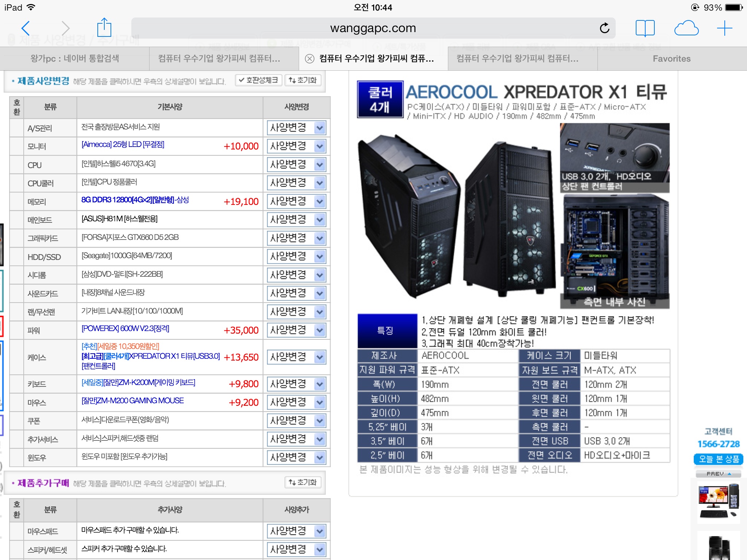Tap the Safari back arrow
The height and width of the screenshot is (560, 747).
click(x=25, y=28)
